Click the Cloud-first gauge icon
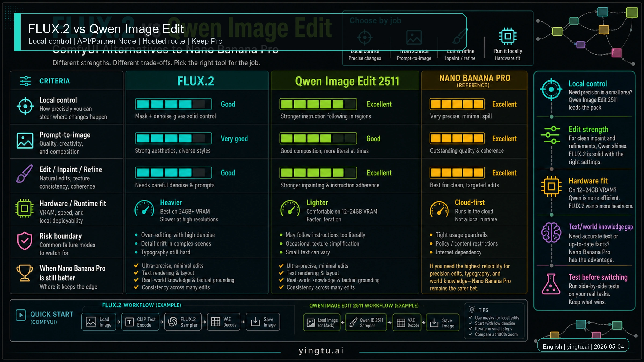Screen dimensions: 644x362 [x=439, y=209]
